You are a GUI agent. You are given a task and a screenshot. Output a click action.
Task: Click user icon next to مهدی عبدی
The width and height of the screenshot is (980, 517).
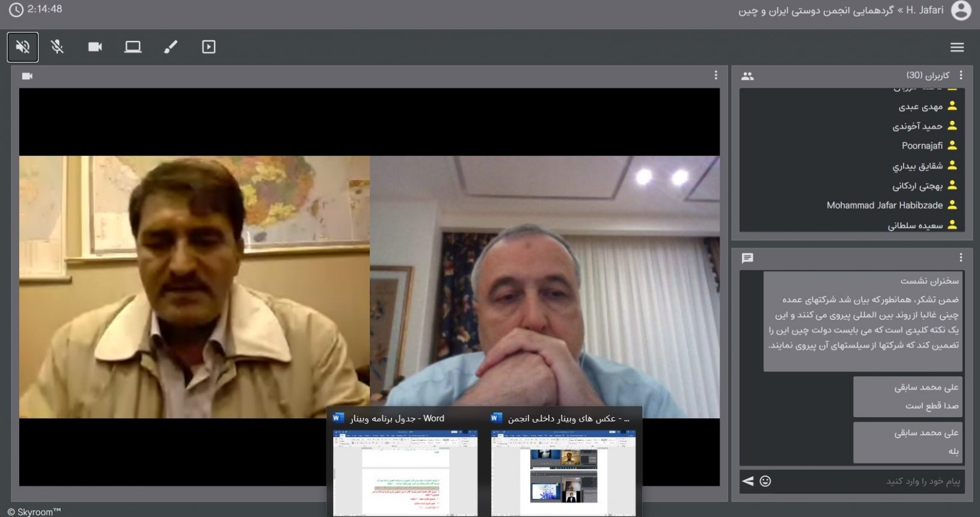952,106
